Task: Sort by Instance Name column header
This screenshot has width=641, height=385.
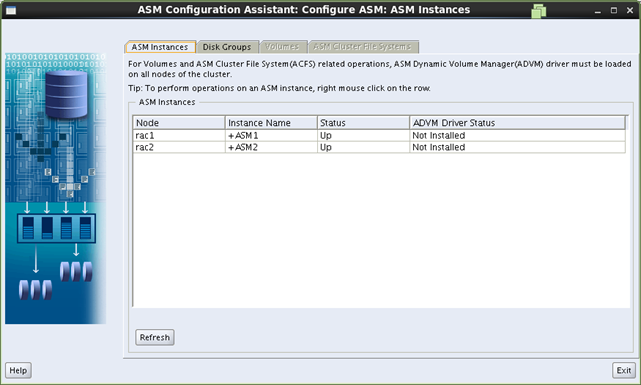Action: (271, 123)
